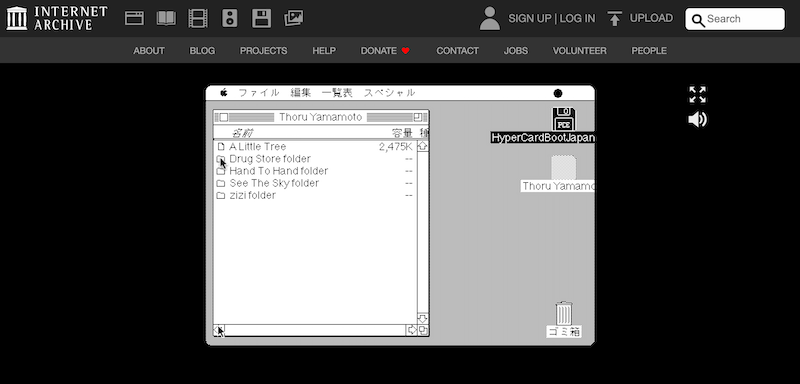
Task: Open the BLOG link
Action: coord(202,50)
